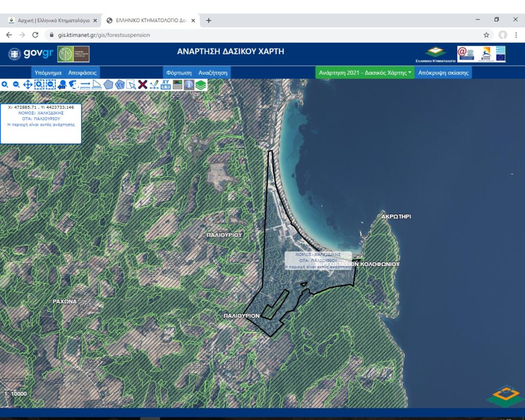Click the red X clear tool

[x=143, y=85]
